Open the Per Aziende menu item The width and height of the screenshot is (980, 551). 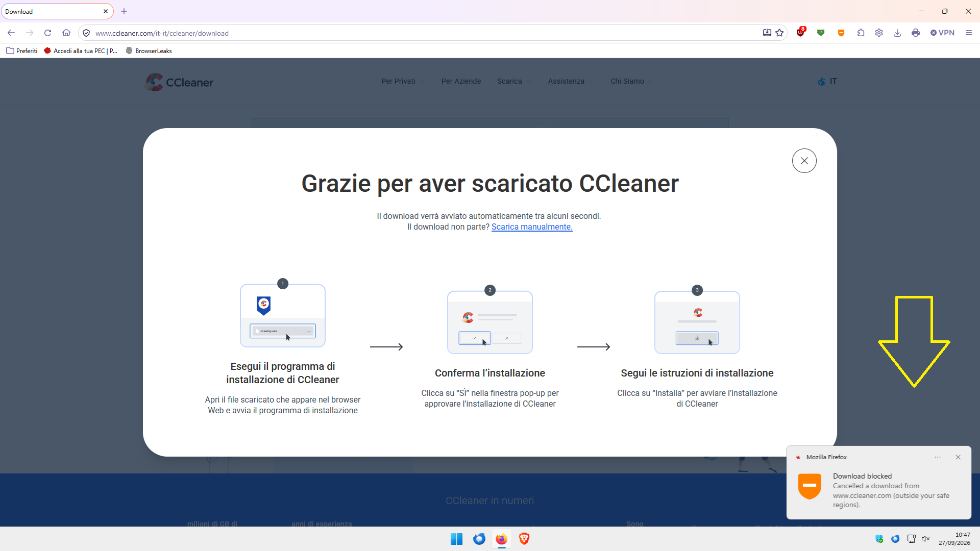461,81
